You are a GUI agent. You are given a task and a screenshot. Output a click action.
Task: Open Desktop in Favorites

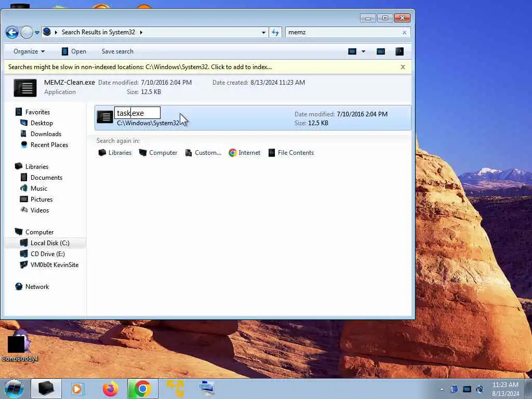(x=37, y=123)
